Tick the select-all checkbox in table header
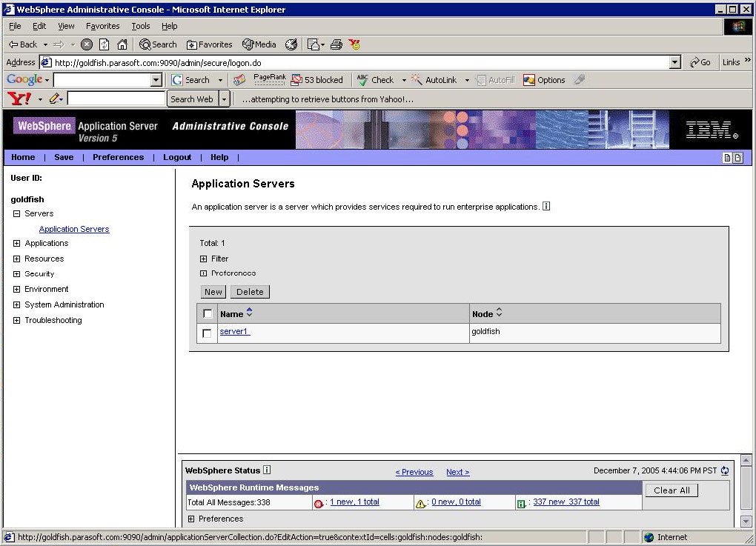 [x=208, y=313]
